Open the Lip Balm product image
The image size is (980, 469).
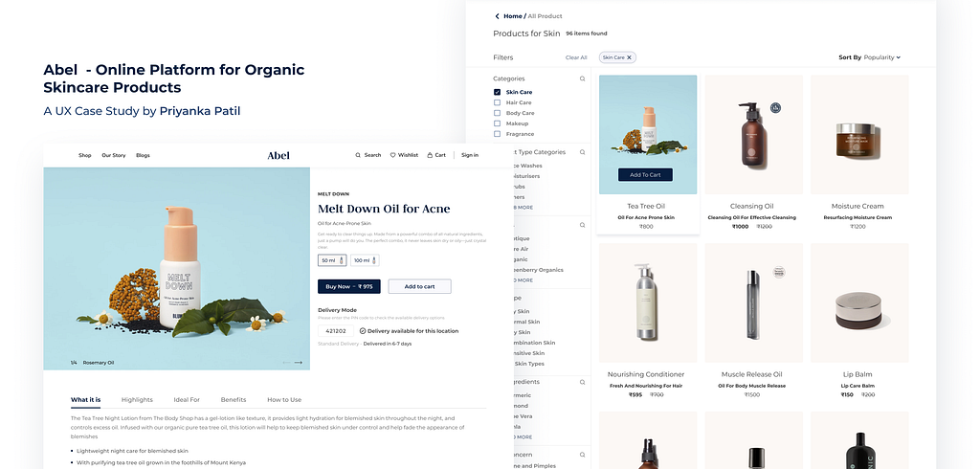pos(859,302)
